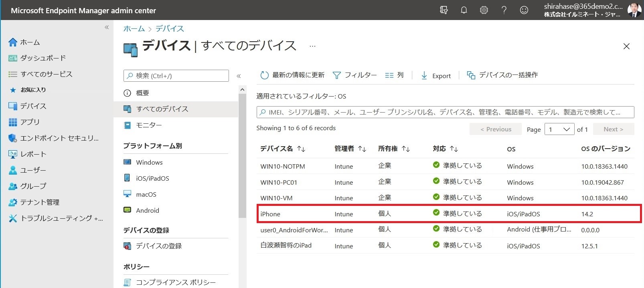Sort by 所有権 column
The height and width of the screenshot is (288, 644).
[x=394, y=149]
